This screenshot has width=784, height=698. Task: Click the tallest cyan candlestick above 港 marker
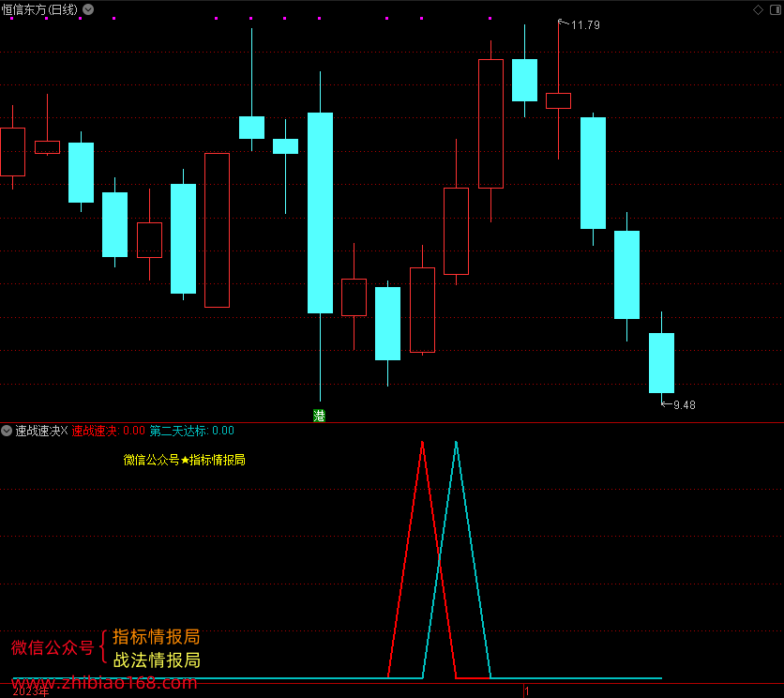point(320,213)
